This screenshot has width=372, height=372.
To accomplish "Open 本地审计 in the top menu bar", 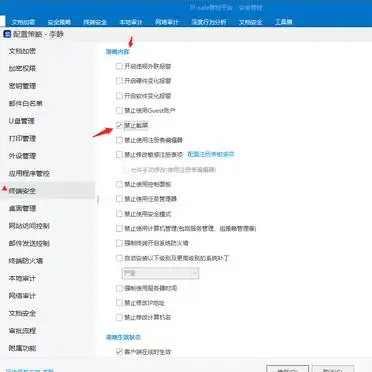I will point(131,22).
